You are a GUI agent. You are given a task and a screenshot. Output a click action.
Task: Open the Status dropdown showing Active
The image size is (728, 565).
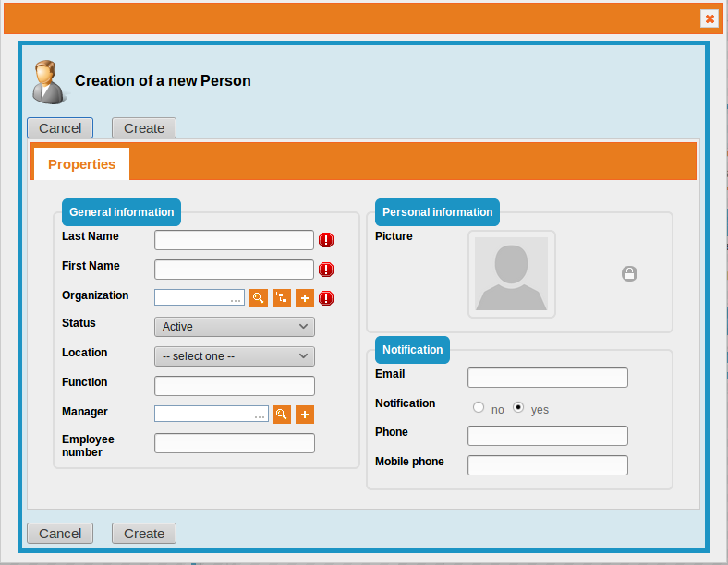pos(234,327)
